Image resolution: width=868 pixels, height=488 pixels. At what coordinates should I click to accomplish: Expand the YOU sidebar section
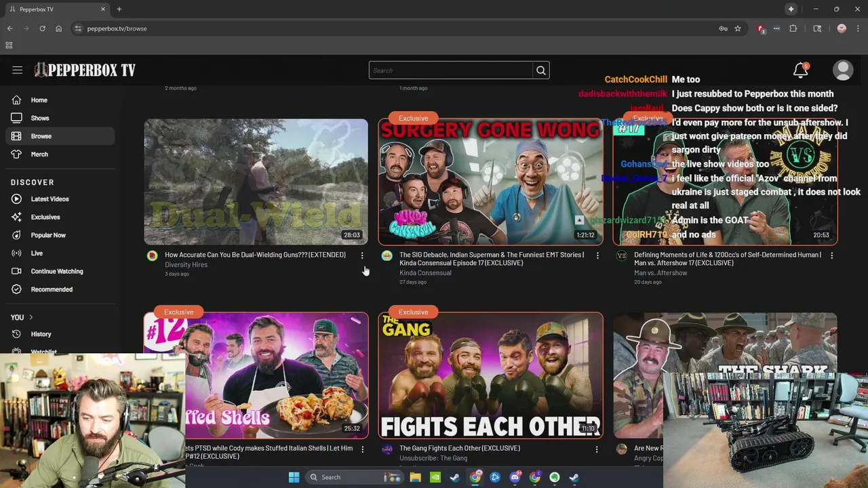22,317
